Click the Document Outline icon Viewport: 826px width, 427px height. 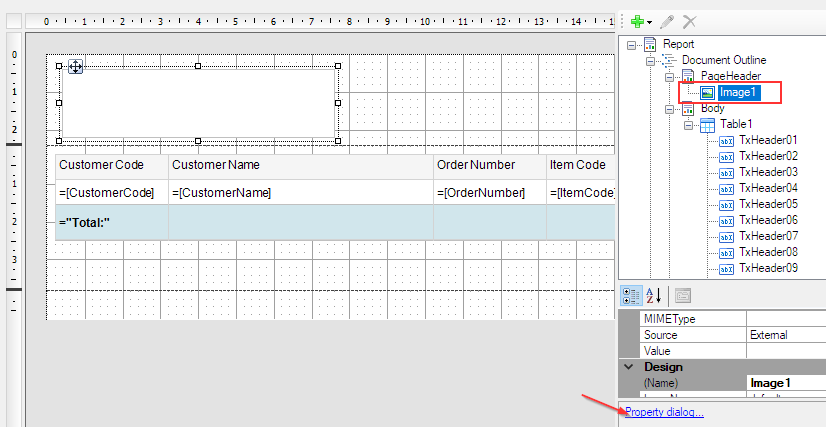(669, 61)
